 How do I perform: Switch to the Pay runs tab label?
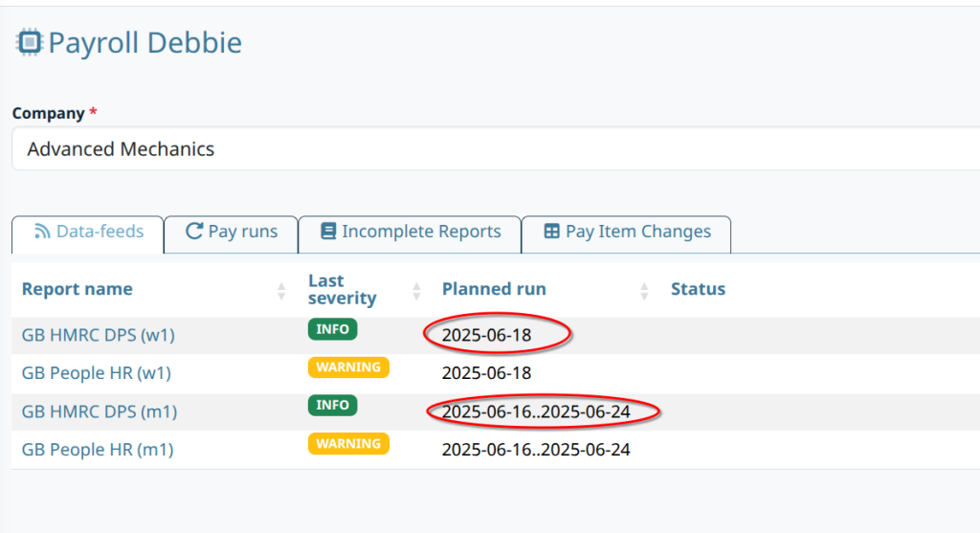tap(243, 232)
